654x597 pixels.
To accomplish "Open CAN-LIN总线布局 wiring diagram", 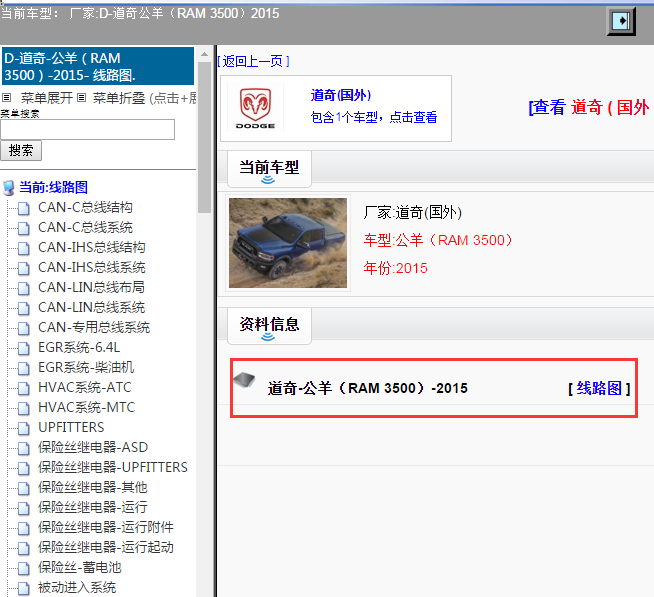I will point(91,287).
